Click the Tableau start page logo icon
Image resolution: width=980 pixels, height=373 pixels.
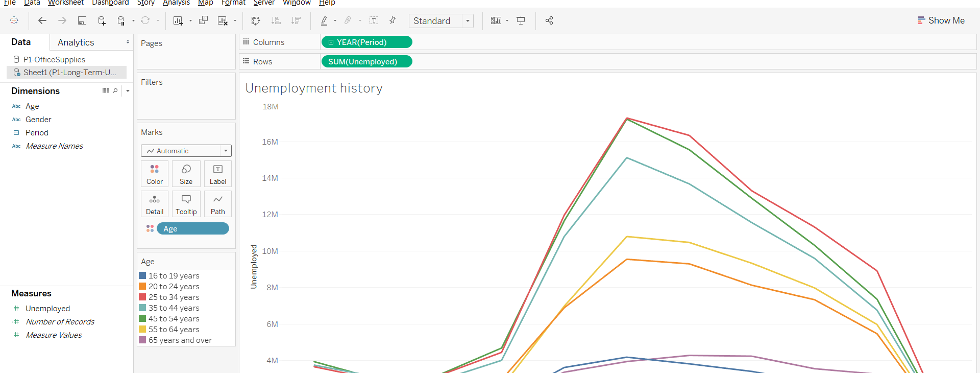tap(14, 20)
